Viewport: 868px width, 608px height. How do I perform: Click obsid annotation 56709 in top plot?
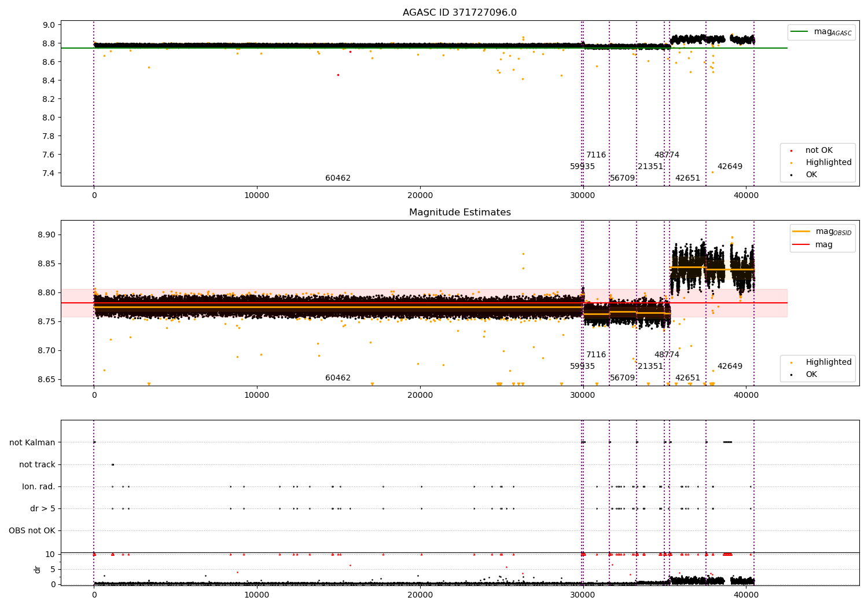[x=623, y=178]
